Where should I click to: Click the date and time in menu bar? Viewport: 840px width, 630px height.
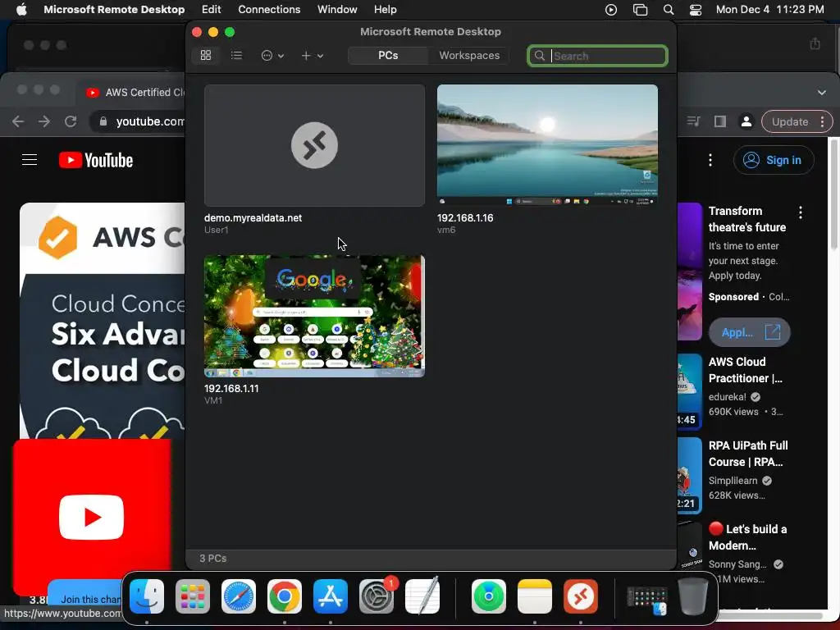pyautogui.click(x=769, y=10)
